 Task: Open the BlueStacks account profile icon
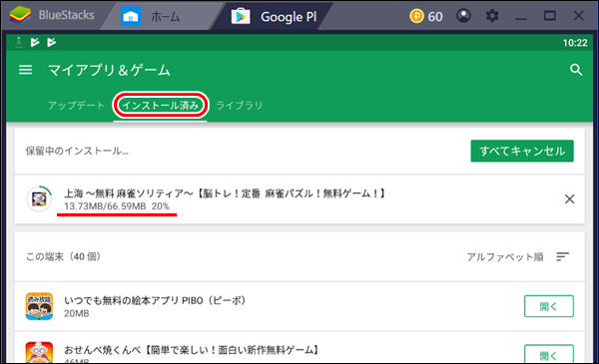(463, 16)
